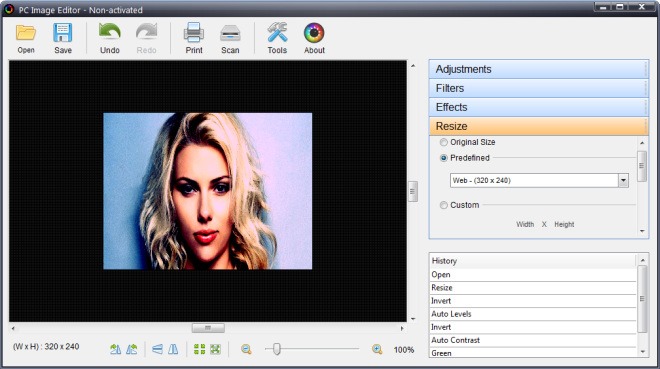This screenshot has width=660, height=369.
Task: Select the Custom size radio option
Action: pyautogui.click(x=443, y=205)
